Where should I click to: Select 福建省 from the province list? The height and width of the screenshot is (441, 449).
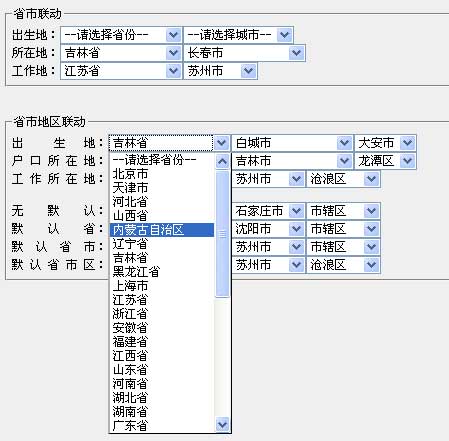tap(162, 342)
